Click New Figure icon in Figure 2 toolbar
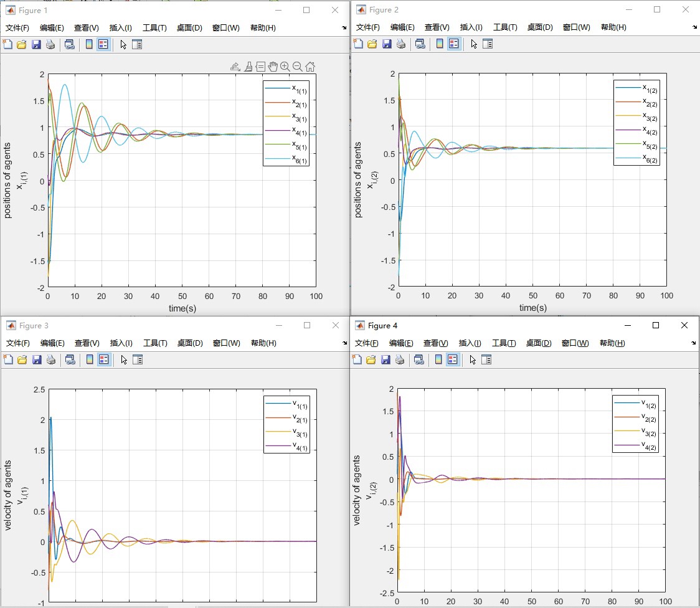700x608 pixels. pyautogui.click(x=358, y=44)
